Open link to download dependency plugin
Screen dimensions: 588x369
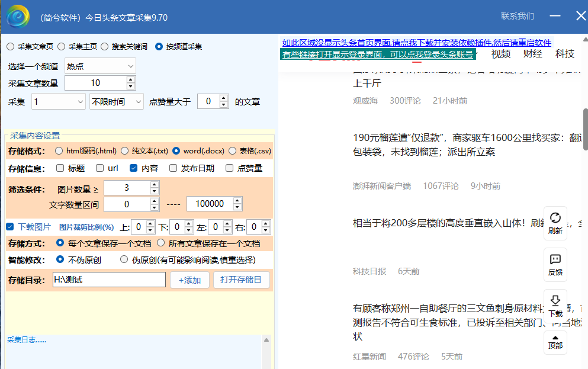[x=417, y=43]
